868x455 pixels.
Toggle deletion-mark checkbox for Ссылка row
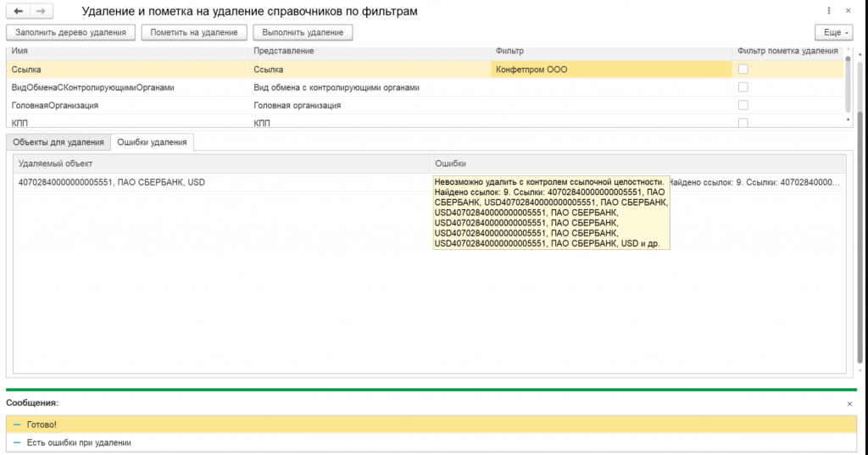tap(743, 69)
